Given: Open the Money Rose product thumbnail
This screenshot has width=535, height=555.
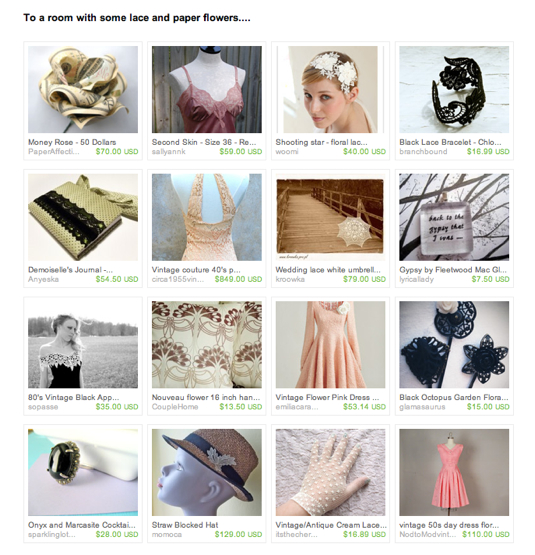Looking at the screenshot, I should click(83, 90).
